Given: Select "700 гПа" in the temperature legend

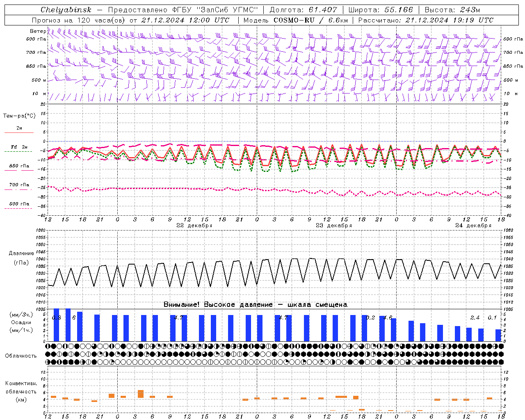Looking at the screenshot, I should (x=19, y=185).
